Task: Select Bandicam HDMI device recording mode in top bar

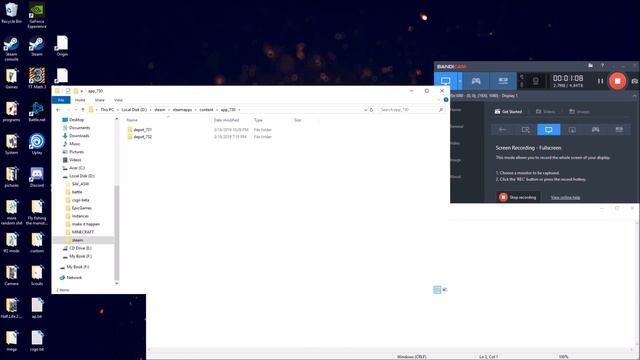Action: point(503,81)
